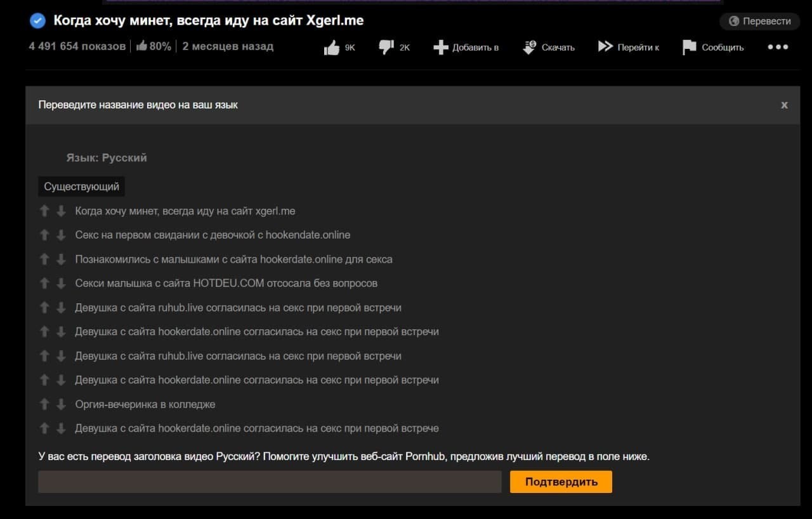
Task: Open the three-dot more options menu
Action: click(x=778, y=47)
